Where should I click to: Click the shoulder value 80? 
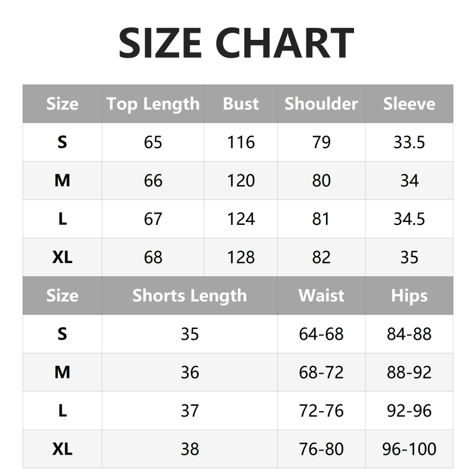pos(321,181)
